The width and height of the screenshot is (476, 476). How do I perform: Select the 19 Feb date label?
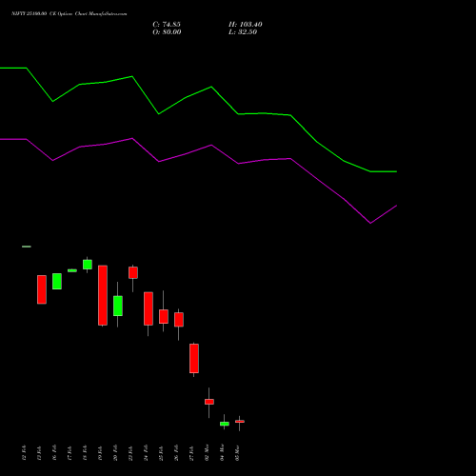[100, 453]
